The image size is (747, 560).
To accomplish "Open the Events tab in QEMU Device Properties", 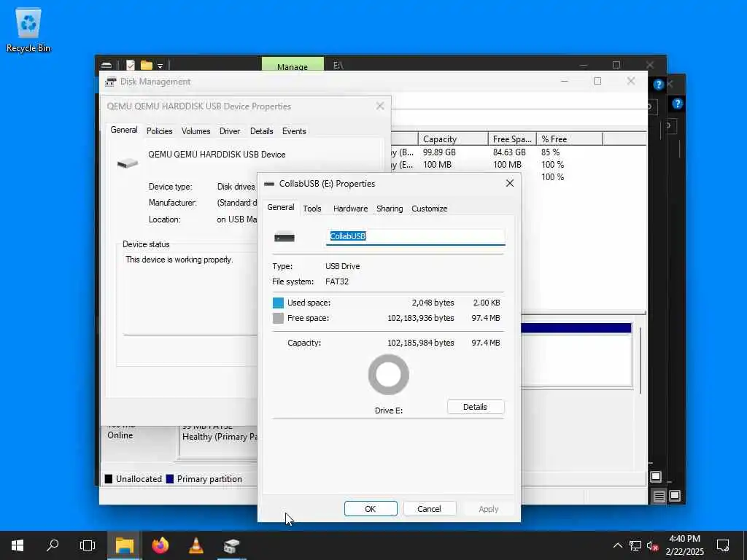I will coord(294,131).
